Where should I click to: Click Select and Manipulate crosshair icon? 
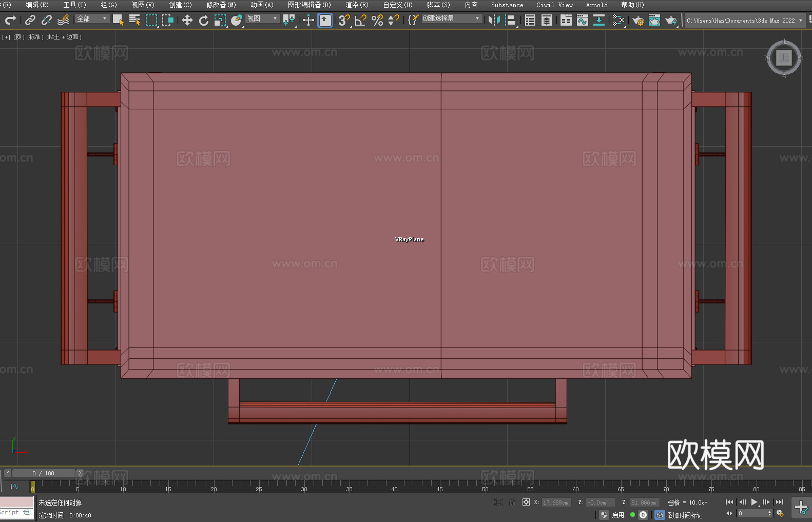(308, 20)
